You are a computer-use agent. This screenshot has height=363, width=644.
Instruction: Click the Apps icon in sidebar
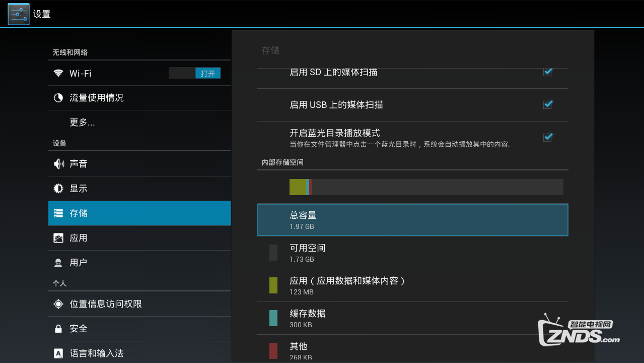click(58, 238)
